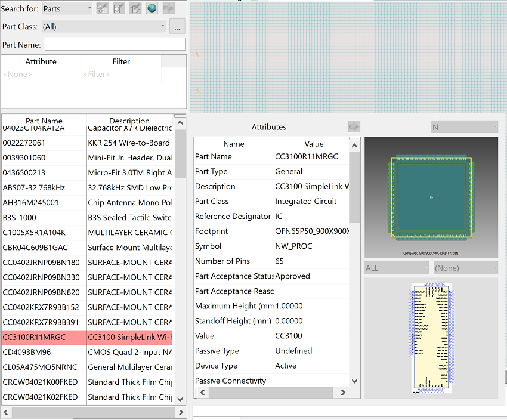Image resolution: width=507 pixels, height=420 pixels.
Task: Click the attributes vertical scrollbar thumb
Action: [354, 187]
